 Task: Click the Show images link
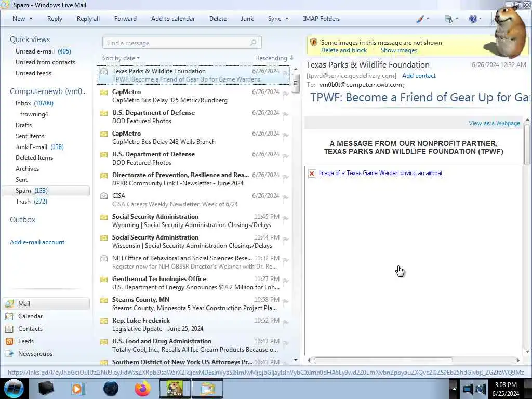point(398,50)
